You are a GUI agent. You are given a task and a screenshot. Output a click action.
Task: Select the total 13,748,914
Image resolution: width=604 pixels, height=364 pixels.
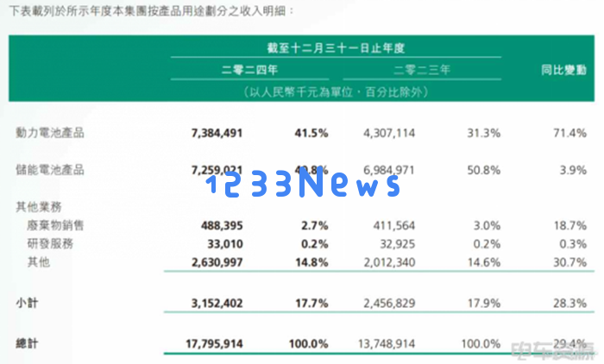[x=387, y=344]
